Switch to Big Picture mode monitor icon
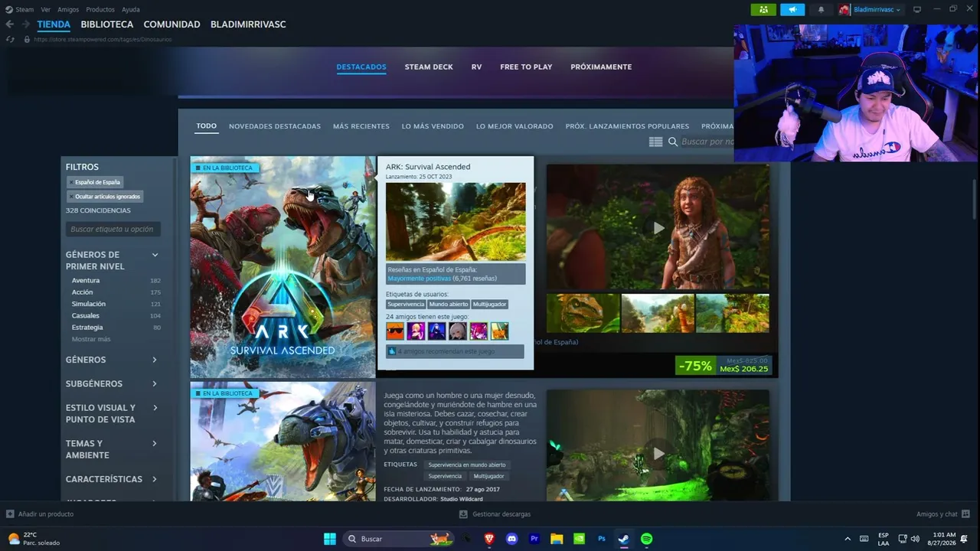Image resolution: width=980 pixels, height=551 pixels. point(917,9)
